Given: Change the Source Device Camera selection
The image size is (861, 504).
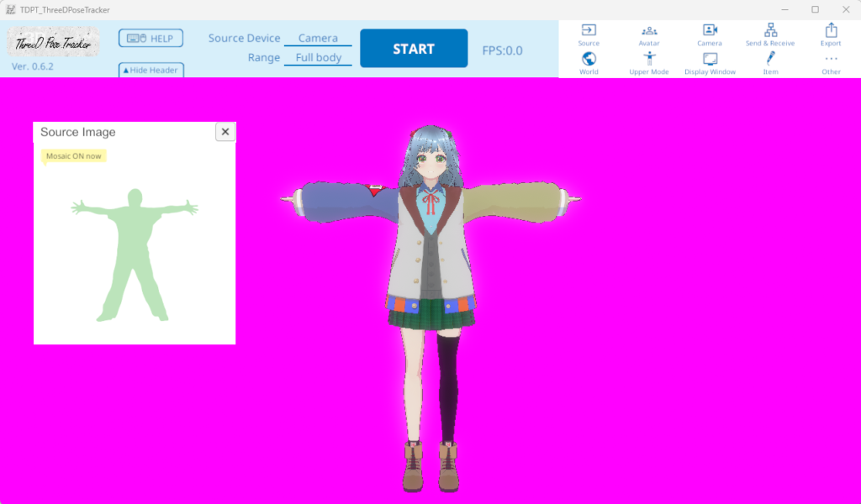Looking at the screenshot, I should pos(318,39).
